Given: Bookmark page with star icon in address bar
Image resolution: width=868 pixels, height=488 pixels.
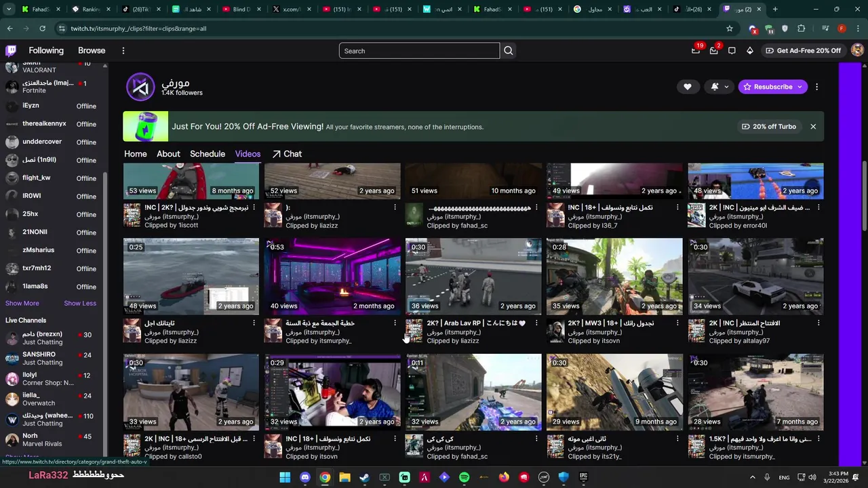Looking at the screenshot, I should point(730,28).
